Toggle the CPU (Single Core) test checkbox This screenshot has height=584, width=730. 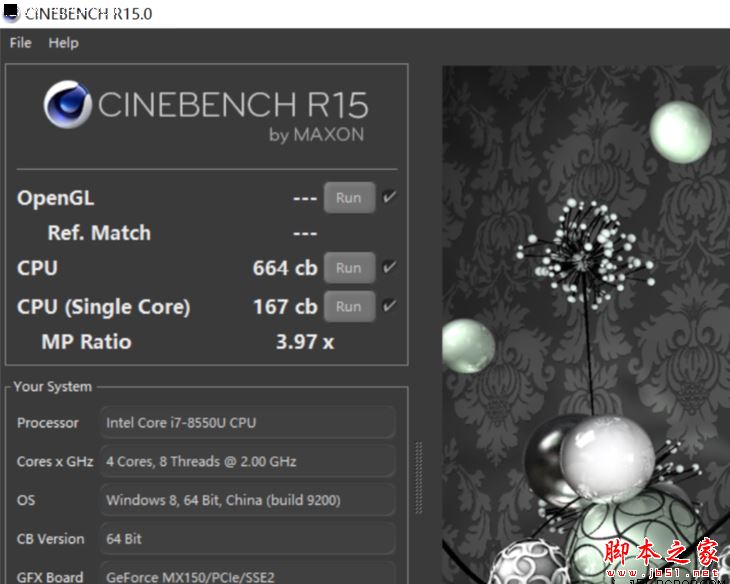click(x=389, y=306)
